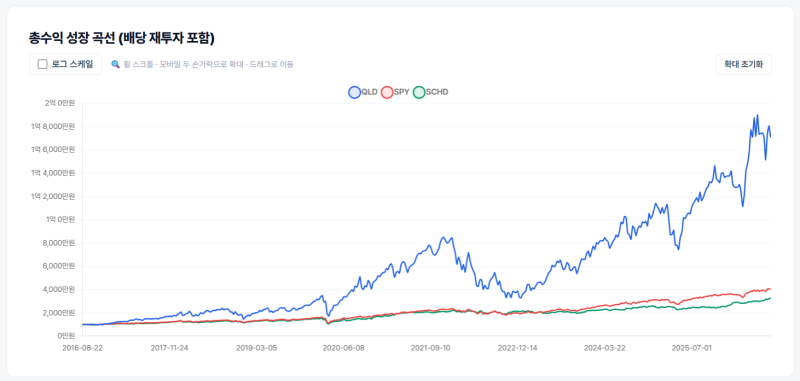Click the 2021-09-10 date label

click(x=431, y=348)
